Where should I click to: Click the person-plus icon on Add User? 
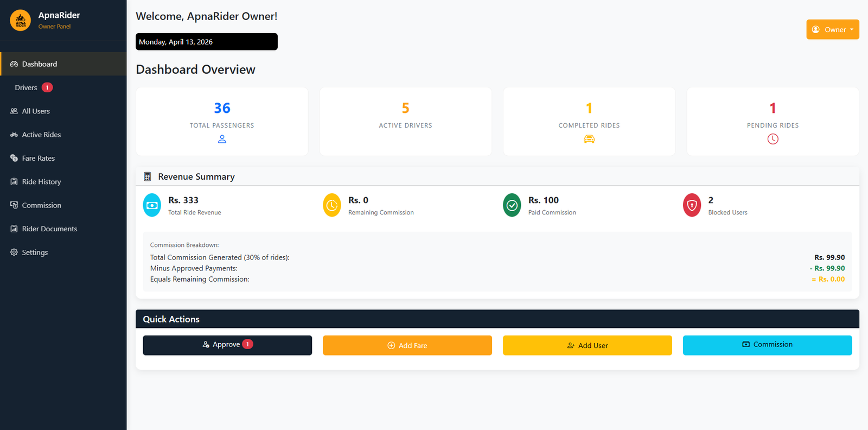click(x=571, y=346)
